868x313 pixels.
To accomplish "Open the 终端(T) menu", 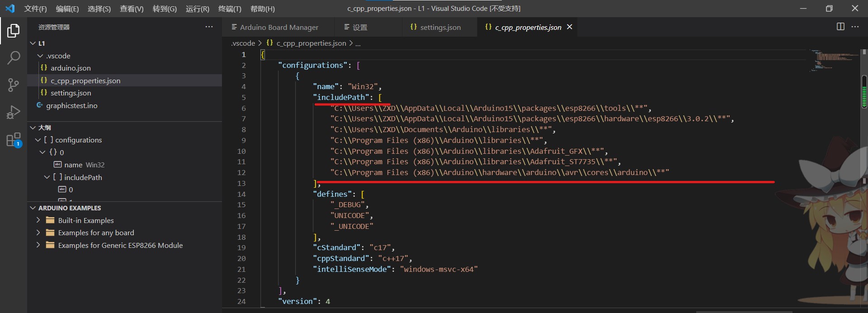I will click(x=230, y=9).
